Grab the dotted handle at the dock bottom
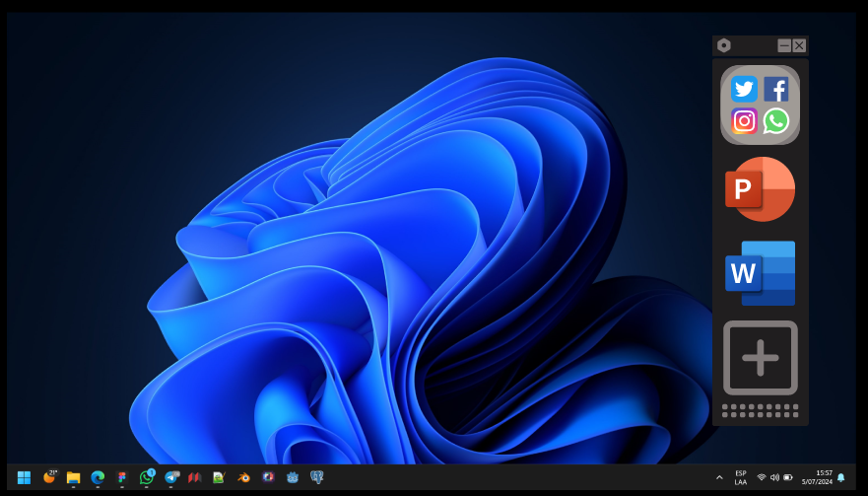This screenshot has height=496, width=868. coord(760,410)
